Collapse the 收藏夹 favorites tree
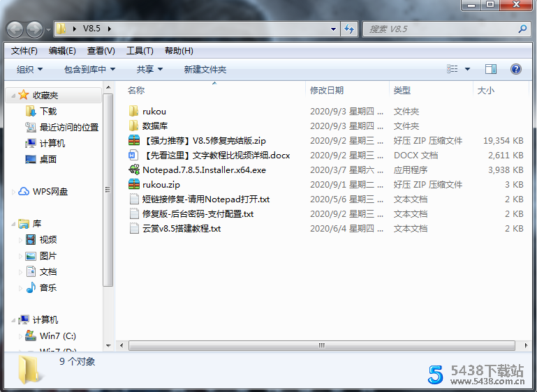Viewport: 537px width, 392px height. 13,96
